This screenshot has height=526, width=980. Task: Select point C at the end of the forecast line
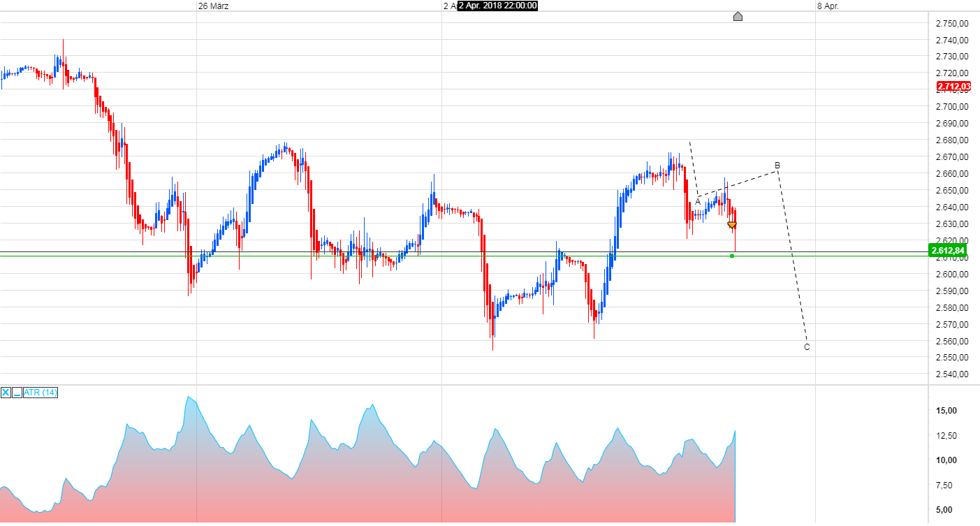[x=806, y=346]
